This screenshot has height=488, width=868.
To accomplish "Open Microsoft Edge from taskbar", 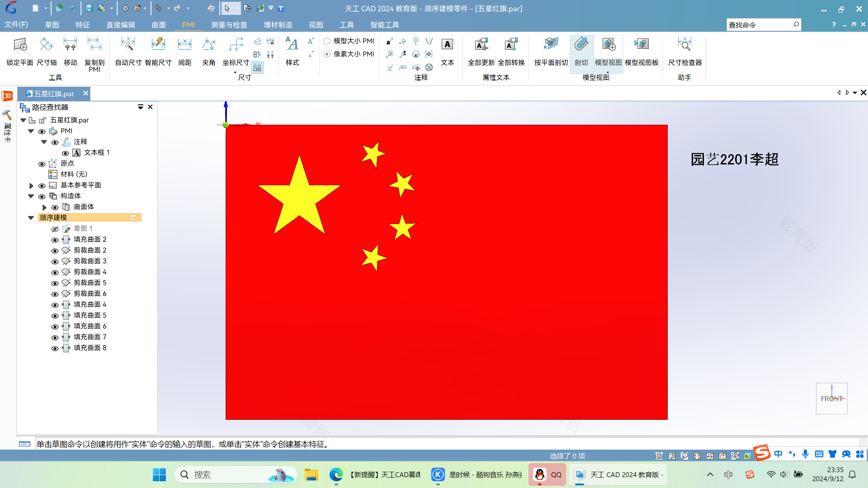I will point(336,475).
